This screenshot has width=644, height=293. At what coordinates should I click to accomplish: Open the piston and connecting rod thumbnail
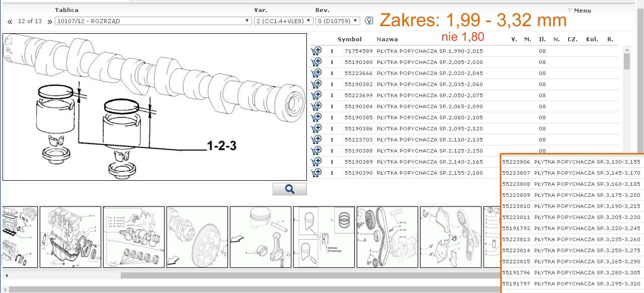(x=260, y=237)
